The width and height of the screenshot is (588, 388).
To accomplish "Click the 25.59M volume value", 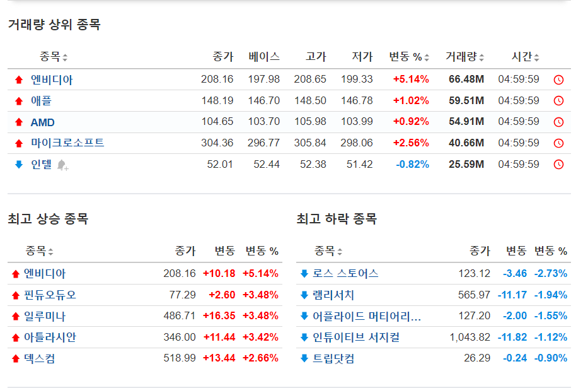I will coord(466,165).
